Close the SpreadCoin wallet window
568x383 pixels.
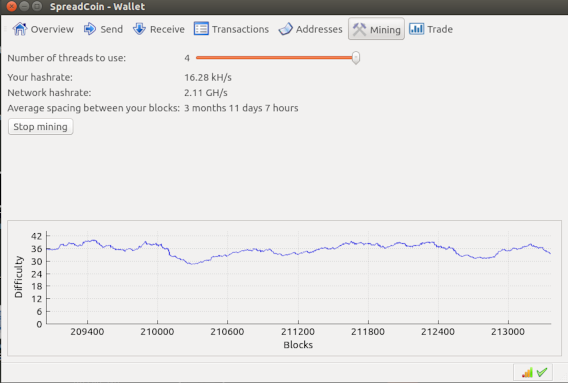[x=12, y=6]
